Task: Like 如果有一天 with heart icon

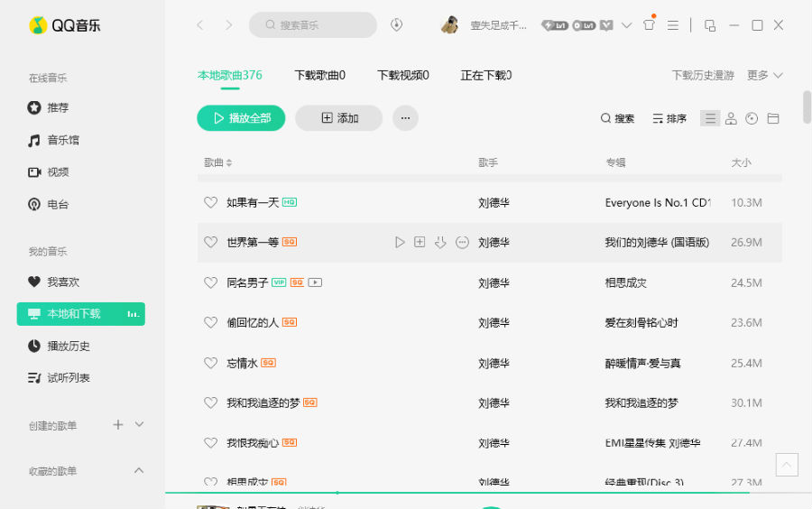Action: (x=210, y=202)
